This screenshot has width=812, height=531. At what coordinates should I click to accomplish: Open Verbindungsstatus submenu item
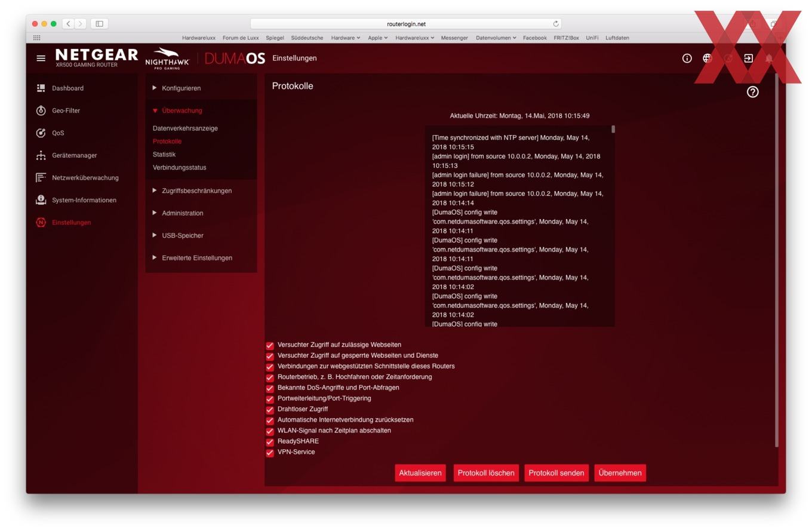tap(179, 167)
